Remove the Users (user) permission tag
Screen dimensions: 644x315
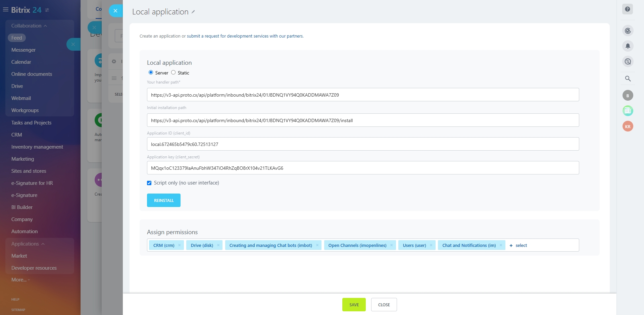431,245
